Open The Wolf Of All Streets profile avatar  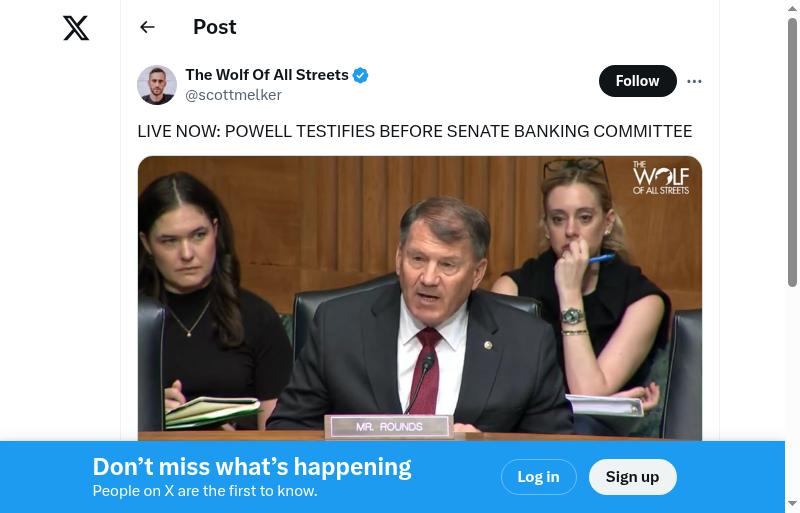coord(157,85)
